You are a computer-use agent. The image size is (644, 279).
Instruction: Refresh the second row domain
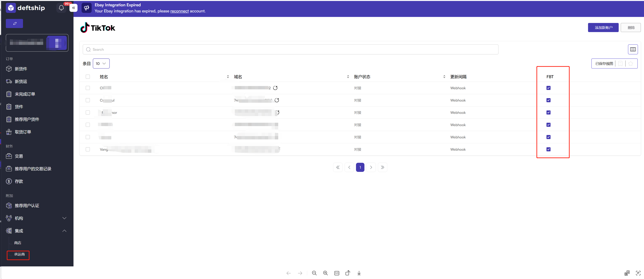click(277, 100)
